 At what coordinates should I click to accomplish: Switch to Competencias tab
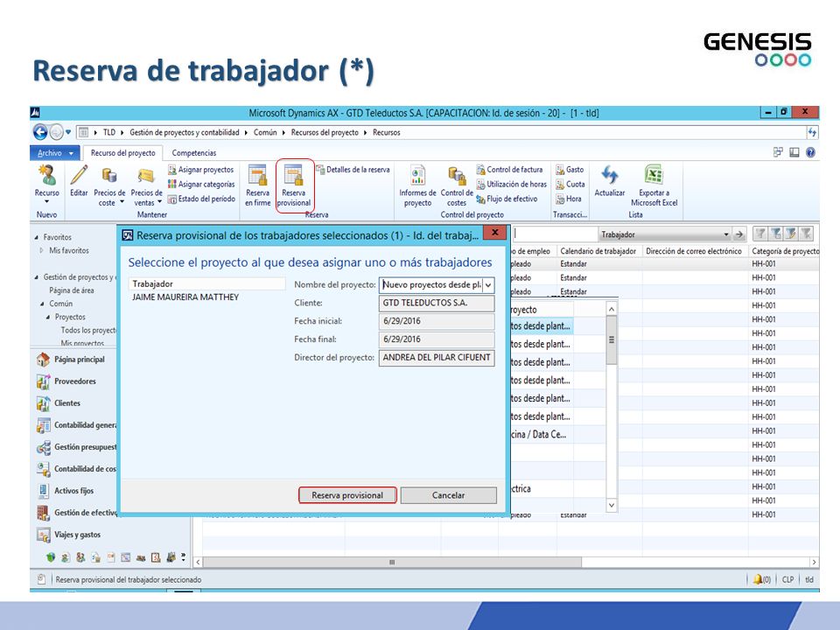point(194,152)
